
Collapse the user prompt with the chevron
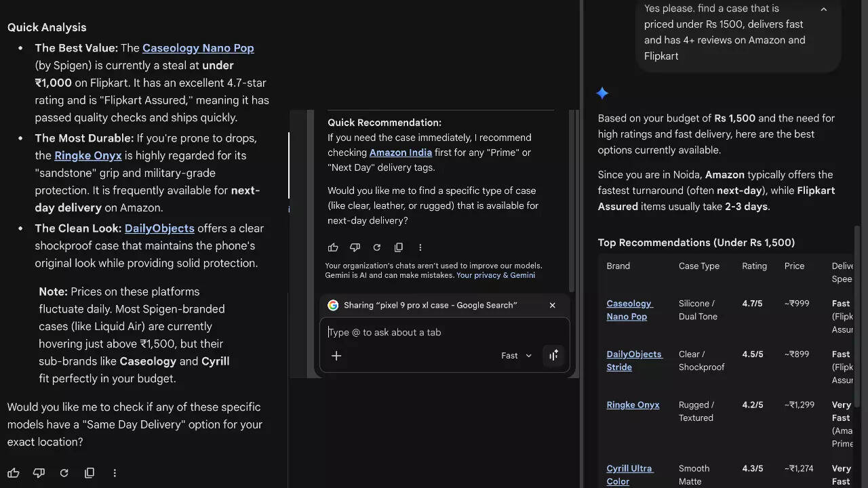coord(823,9)
